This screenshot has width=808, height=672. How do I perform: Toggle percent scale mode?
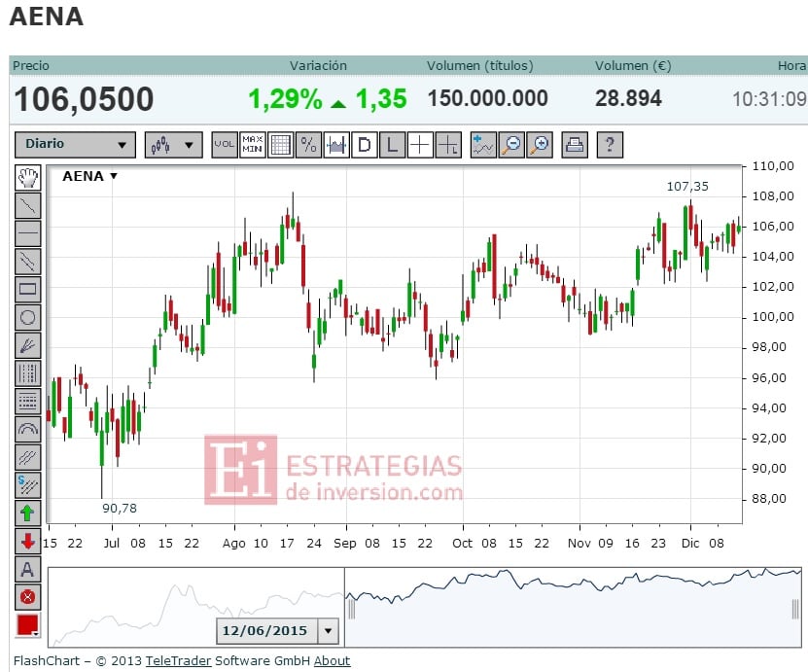coord(308,145)
